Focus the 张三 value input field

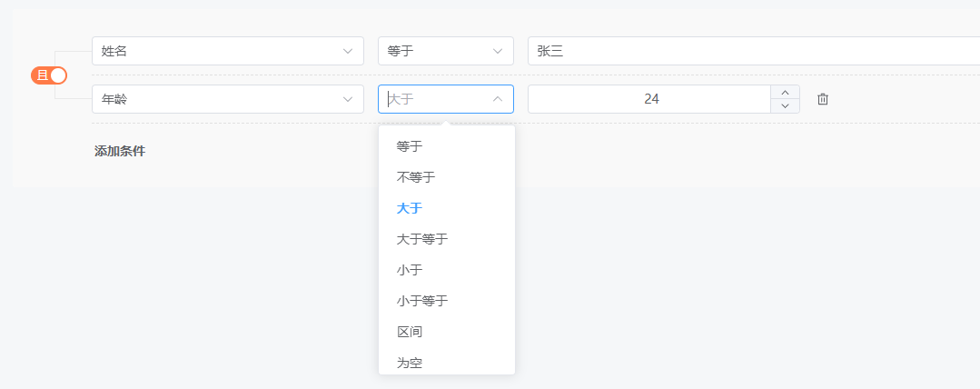coord(754,51)
